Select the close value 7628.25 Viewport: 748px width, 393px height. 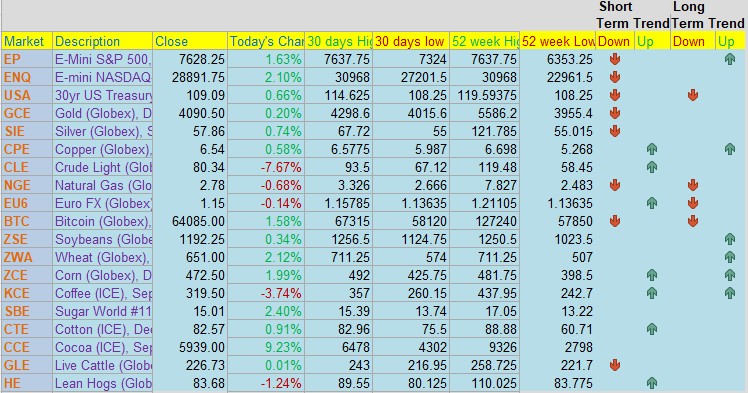click(190, 59)
